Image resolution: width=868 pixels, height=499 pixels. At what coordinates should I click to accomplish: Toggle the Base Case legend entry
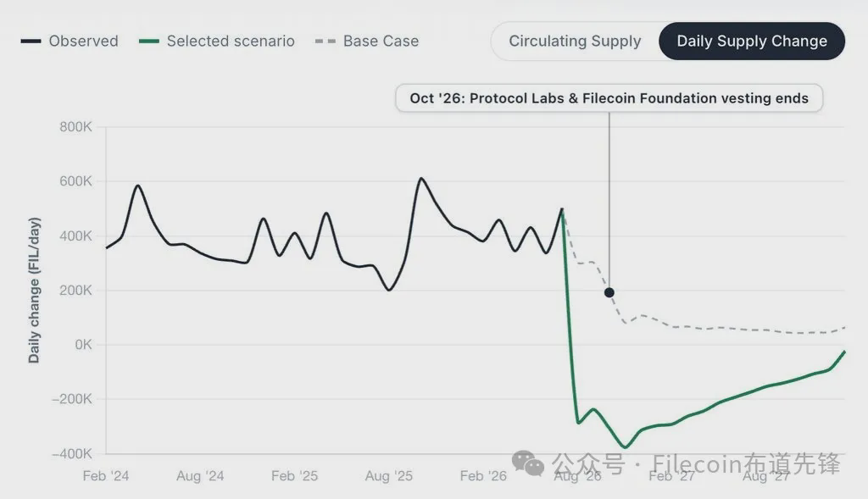[x=366, y=41]
